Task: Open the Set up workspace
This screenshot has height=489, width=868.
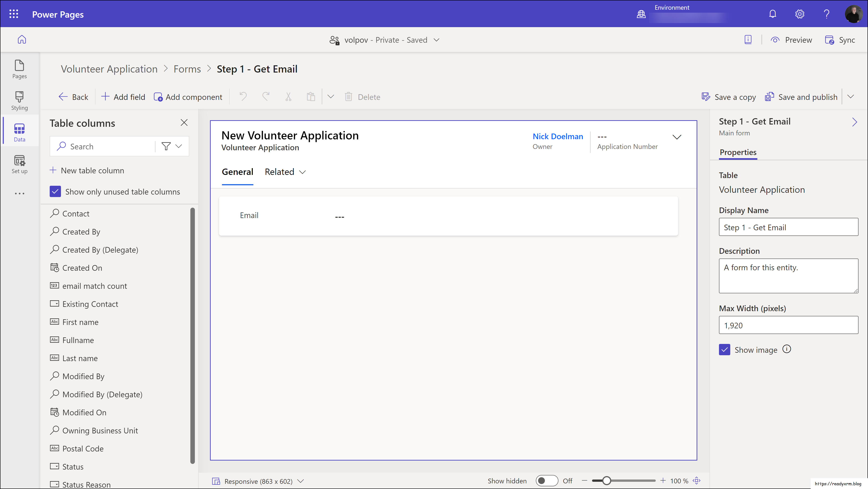Action: click(19, 164)
